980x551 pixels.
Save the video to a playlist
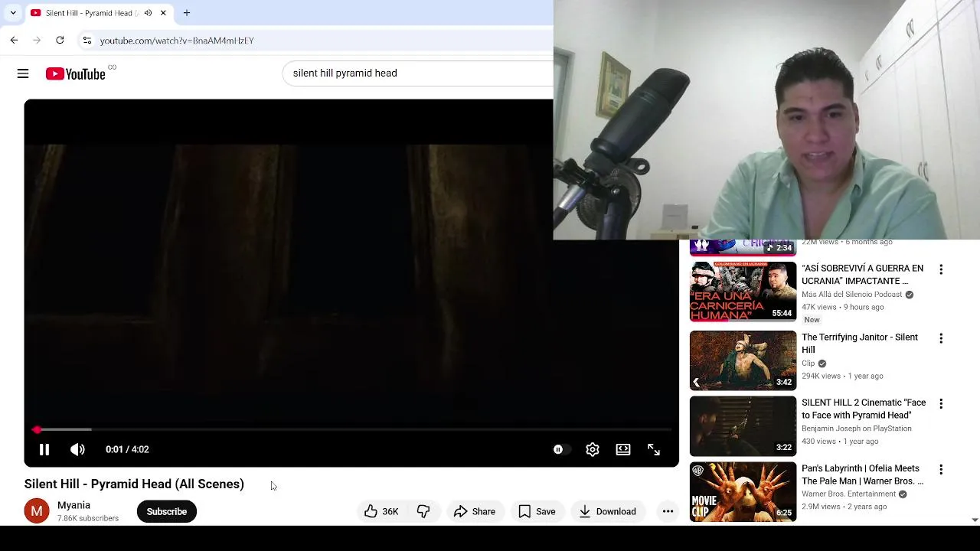537,511
